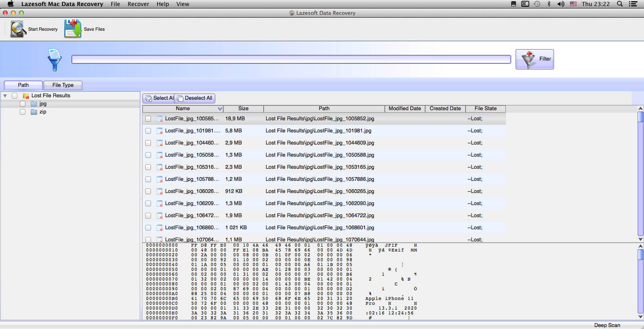Open the Recover menu
Screen dimensions: 644x329
(x=138, y=4)
